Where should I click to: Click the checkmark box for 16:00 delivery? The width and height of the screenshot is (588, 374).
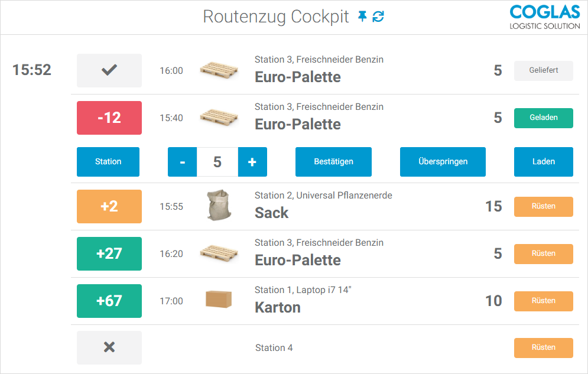pos(109,70)
